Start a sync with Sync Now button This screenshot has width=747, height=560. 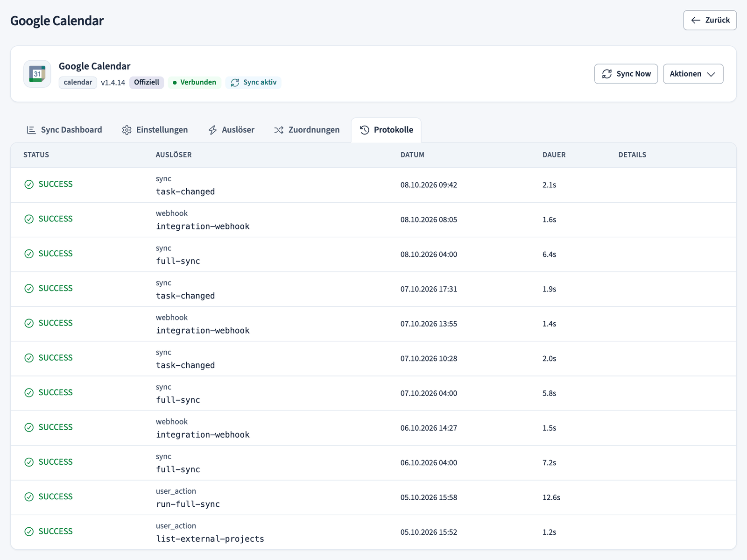[x=626, y=74]
